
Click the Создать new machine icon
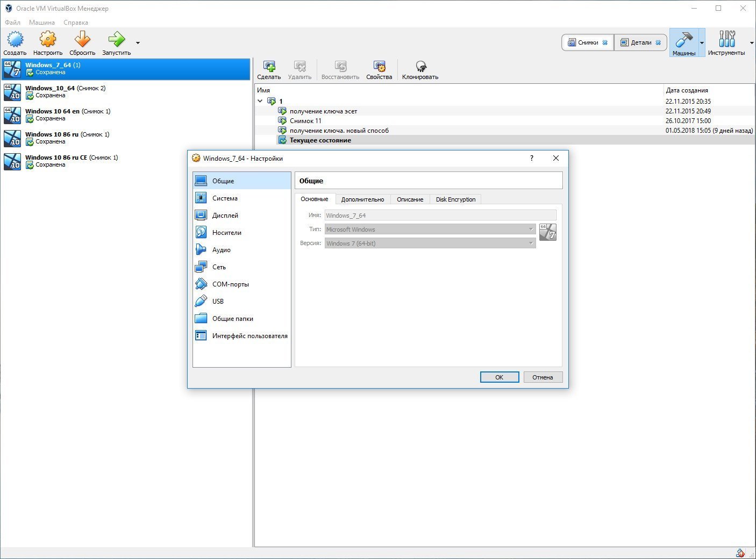point(15,39)
